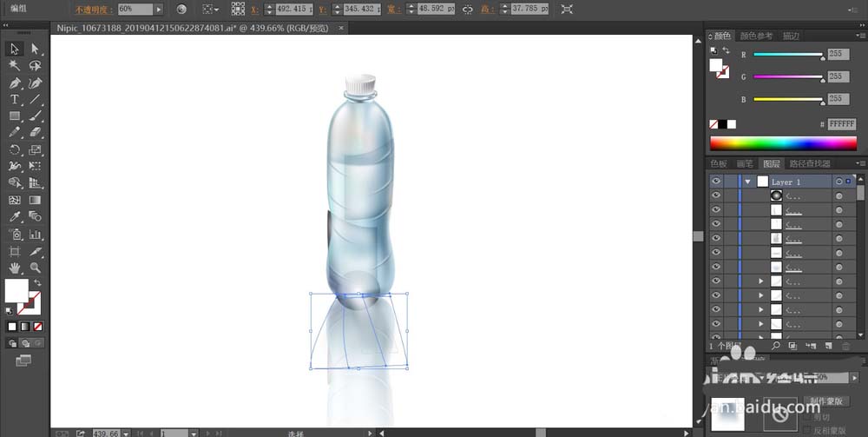Viewport: 868px width, 437px height.
Task: Select the Blend tool
Action: 36,216
